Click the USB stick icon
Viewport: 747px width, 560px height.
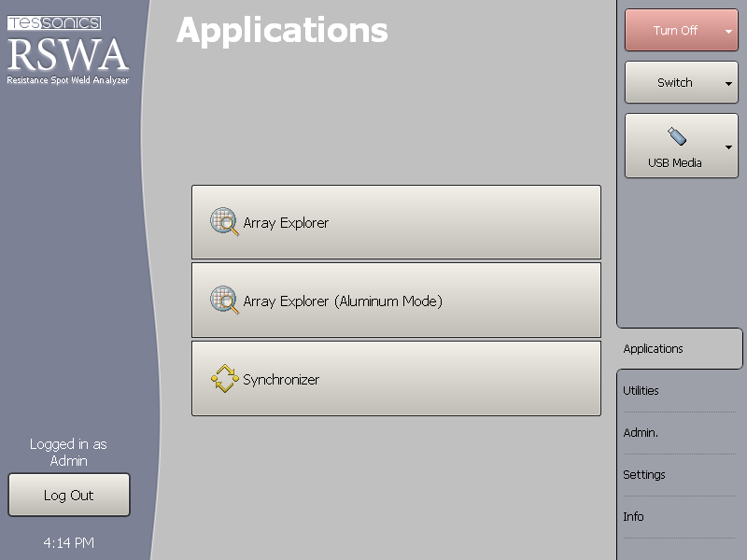point(676,136)
